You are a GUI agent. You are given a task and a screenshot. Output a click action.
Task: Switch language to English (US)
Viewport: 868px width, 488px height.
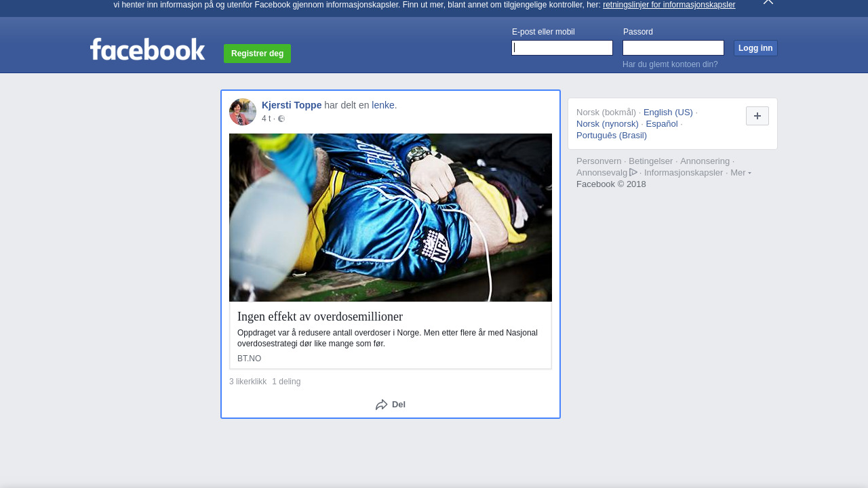pos(668,112)
